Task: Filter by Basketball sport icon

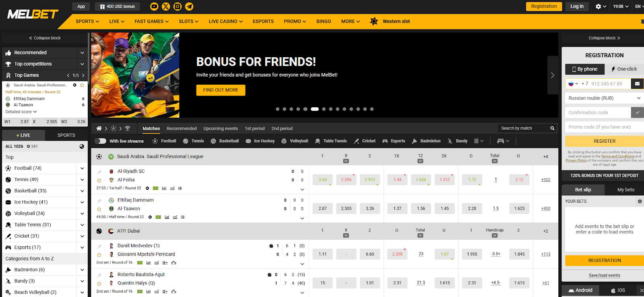Action: [x=213, y=141]
